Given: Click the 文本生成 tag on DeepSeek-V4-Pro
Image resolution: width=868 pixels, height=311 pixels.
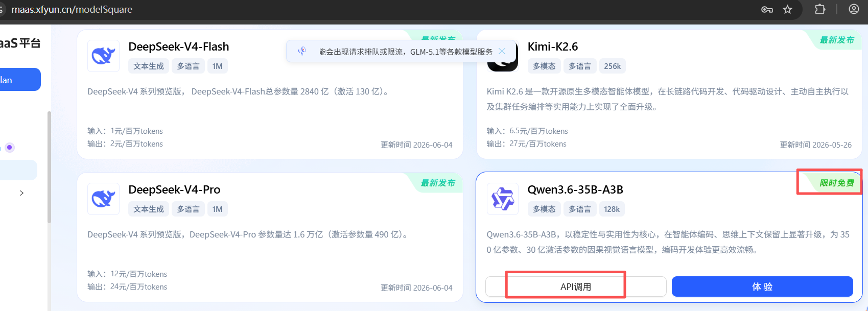Looking at the screenshot, I should (x=149, y=209).
